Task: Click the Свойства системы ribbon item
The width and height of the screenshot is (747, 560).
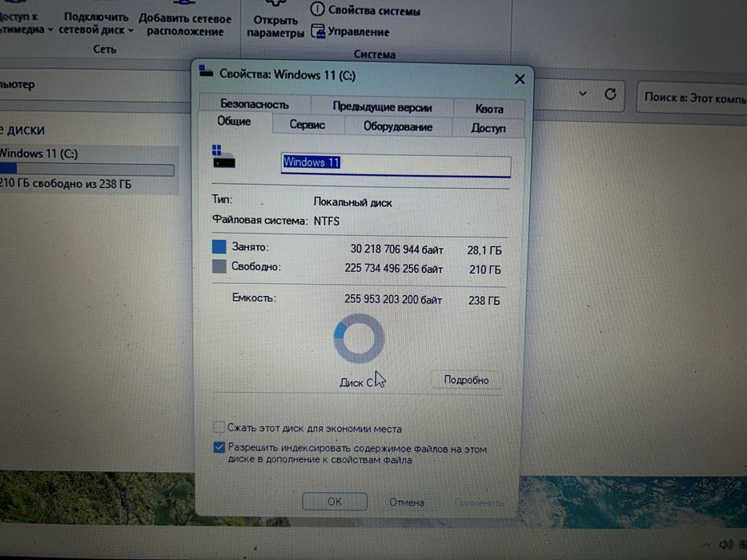Action: [x=366, y=10]
